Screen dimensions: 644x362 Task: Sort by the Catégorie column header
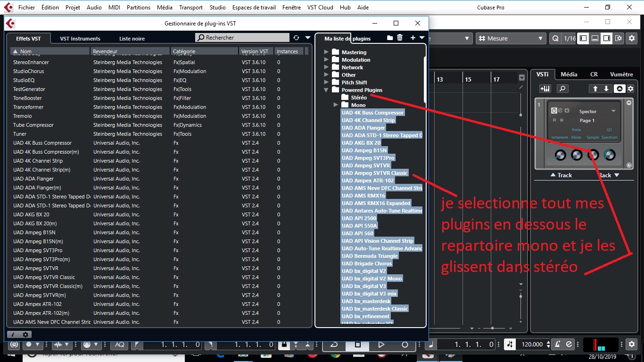204,51
